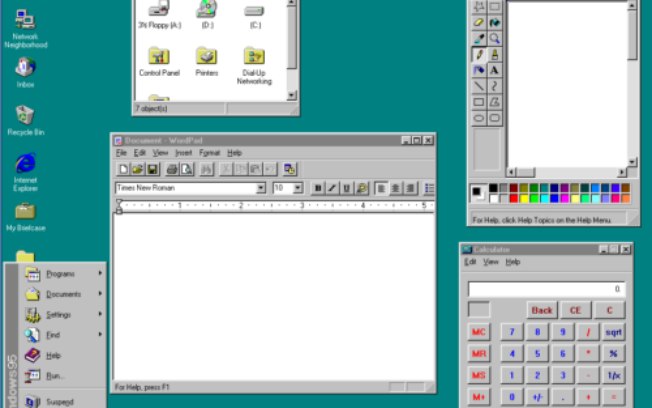The image size is (652, 408).
Task: Choose Run... from Start menu
Action: 62,376
